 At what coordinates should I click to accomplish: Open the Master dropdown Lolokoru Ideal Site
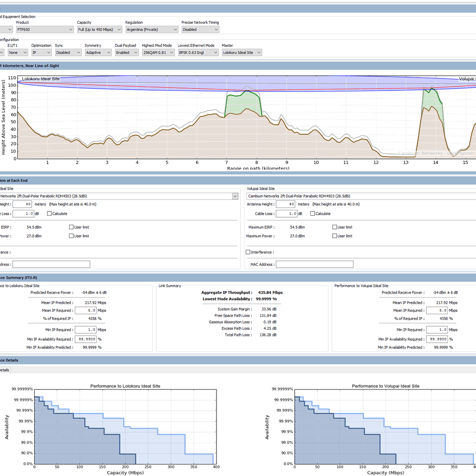point(242,52)
